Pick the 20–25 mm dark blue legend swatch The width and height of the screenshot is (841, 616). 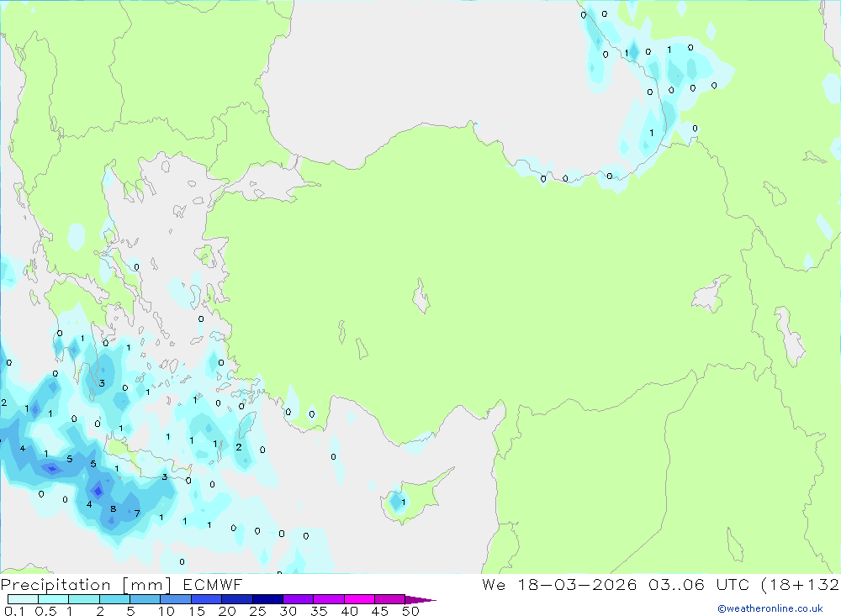[236, 599]
